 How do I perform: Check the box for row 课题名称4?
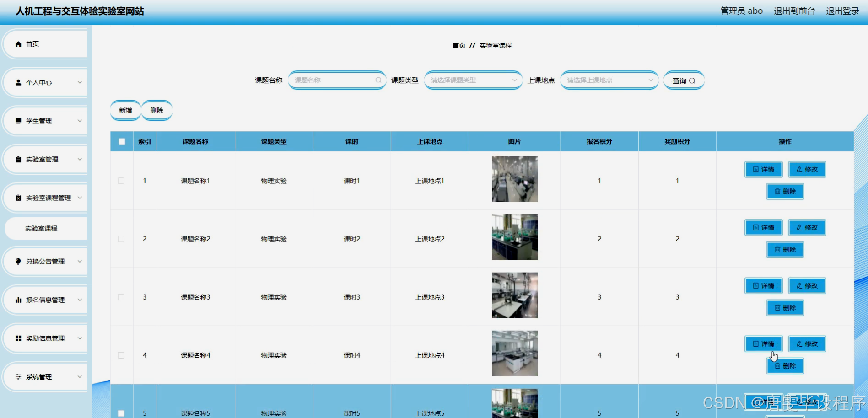click(x=121, y=355)
